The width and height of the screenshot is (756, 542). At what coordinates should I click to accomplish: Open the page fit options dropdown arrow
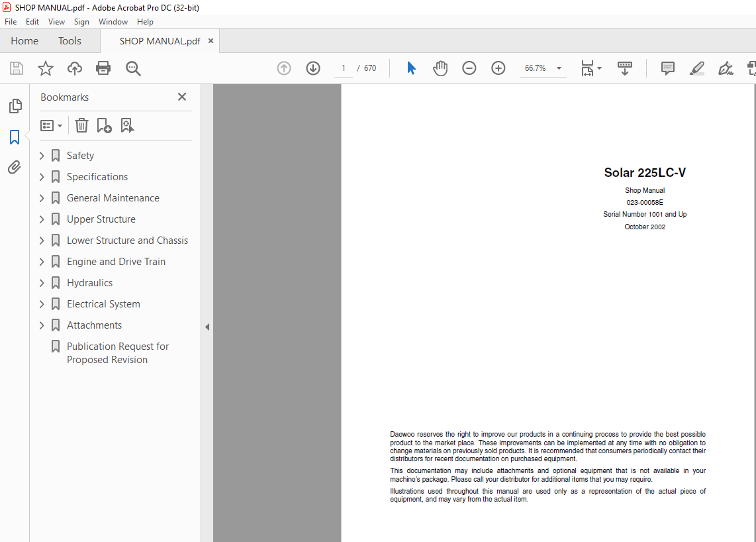point(599,68)
